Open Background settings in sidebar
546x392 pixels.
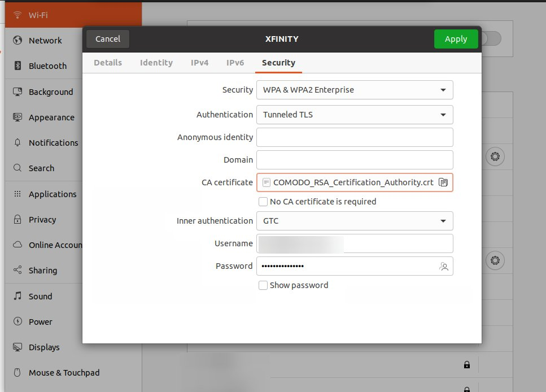click(44, 92)
